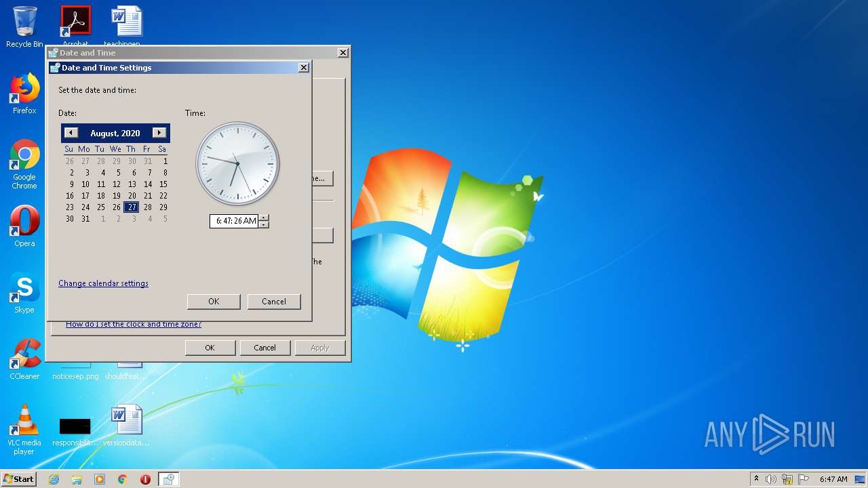Close the Date and Time Settings dialog
Screen dimensions: 868x488
[304, 67]
